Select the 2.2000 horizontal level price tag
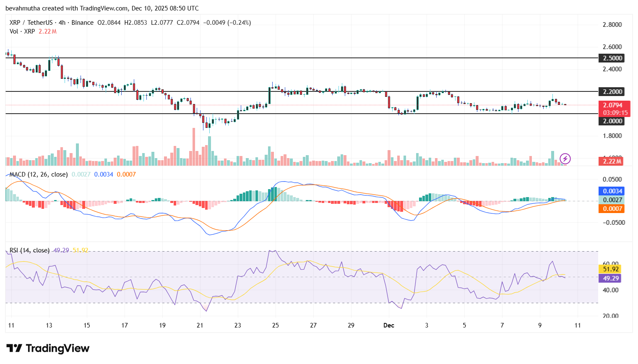This screenshot has height=364, width=638. (612, 91)
